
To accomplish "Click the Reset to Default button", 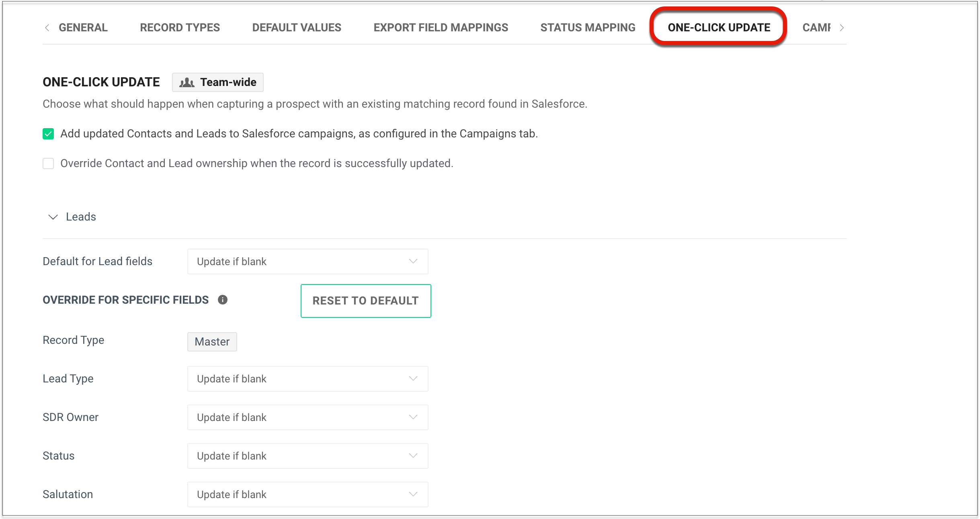I will click(365, 301).
